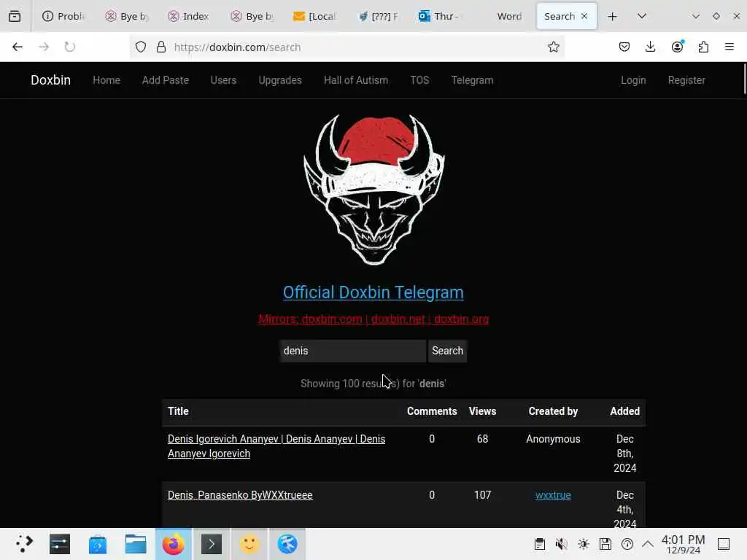The width and height of the screenshot is (747, 560).
Task: Open the Firefox hamburger menu
Action: click(729, 47)
